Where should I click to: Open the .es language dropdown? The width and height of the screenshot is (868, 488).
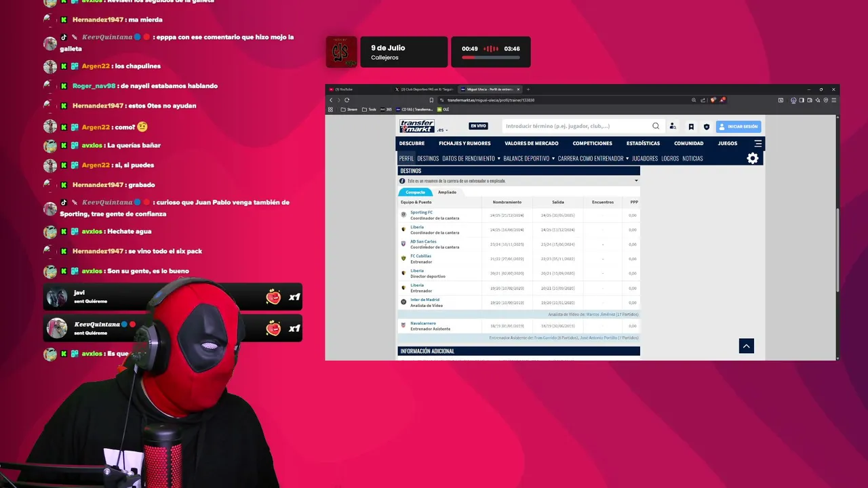coord(442,129)
